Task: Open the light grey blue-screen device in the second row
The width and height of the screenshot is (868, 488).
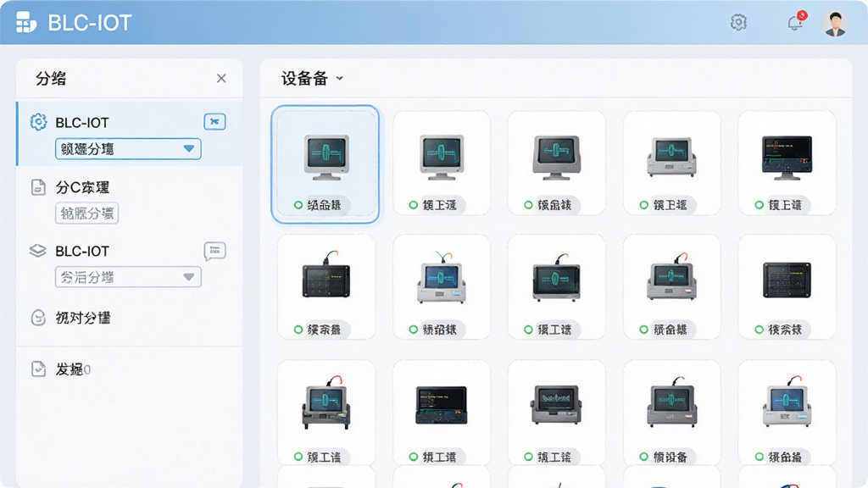Action: point(441,287)
